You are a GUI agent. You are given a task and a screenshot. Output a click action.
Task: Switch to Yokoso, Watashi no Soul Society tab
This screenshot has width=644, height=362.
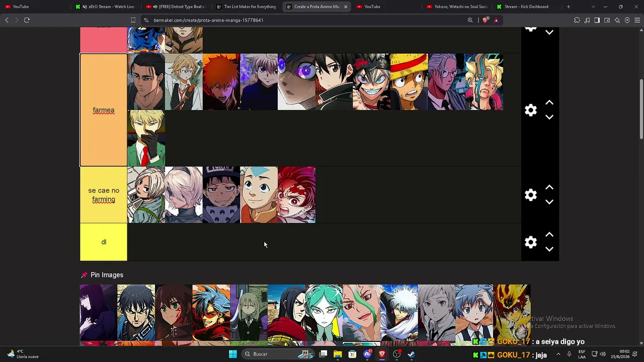coord(457,7)
